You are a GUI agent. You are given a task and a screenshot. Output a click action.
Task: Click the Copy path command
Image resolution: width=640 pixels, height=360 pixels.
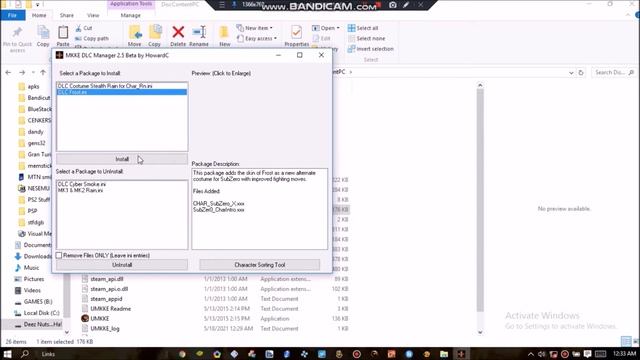pos(92,38)
